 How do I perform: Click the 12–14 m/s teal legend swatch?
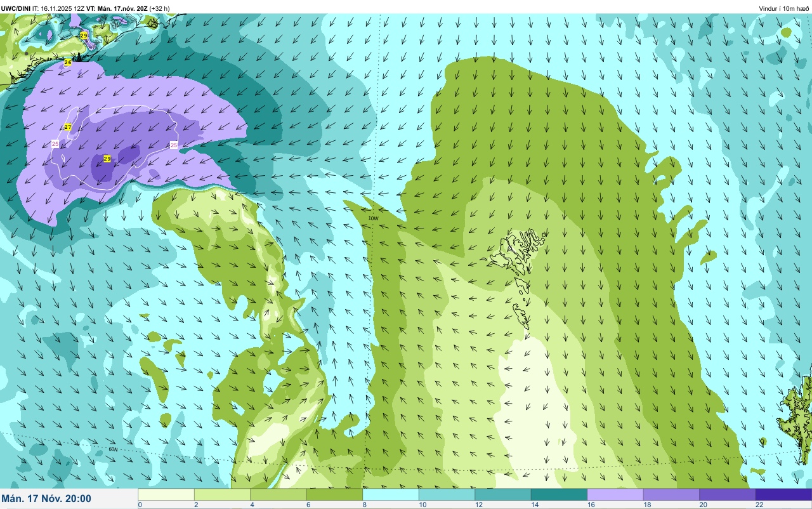point(503,494)
